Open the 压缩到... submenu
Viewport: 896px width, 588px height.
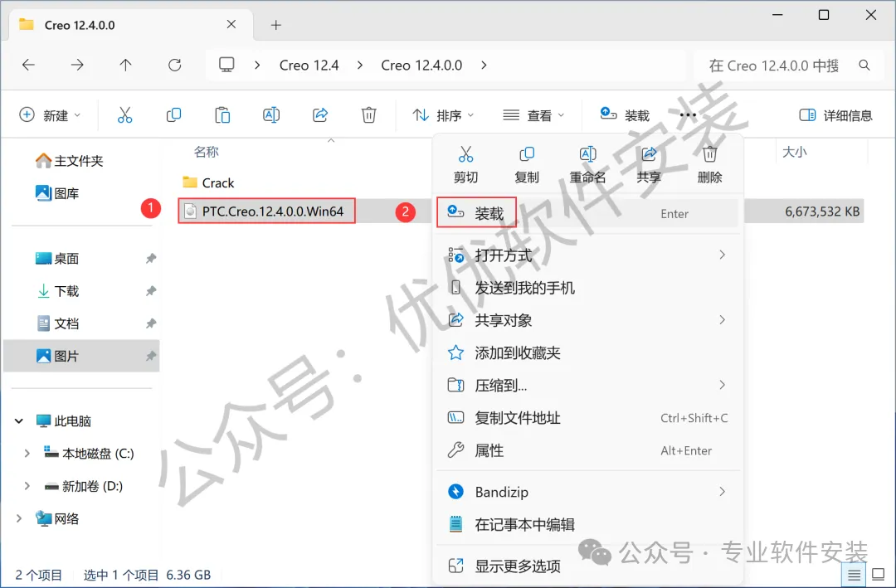tap(587, 385)
